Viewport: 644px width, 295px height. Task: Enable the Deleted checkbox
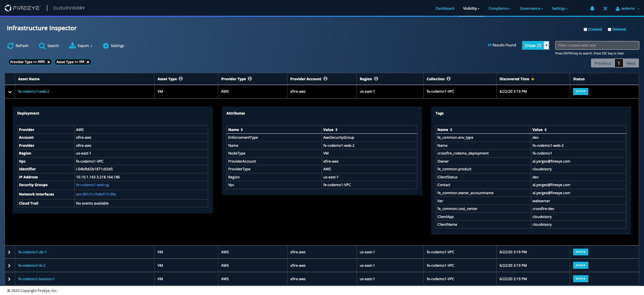(609, 30)
